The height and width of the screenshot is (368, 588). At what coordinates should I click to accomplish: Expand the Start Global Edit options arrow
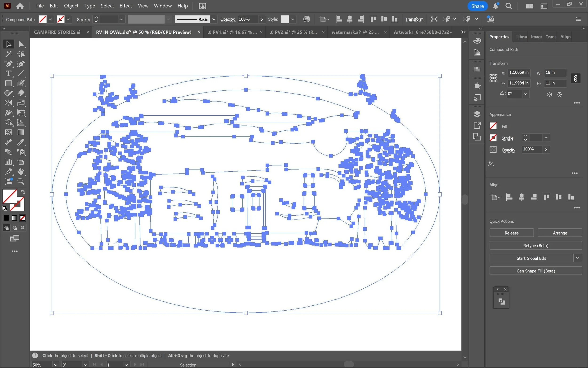(x=578, y=258)
